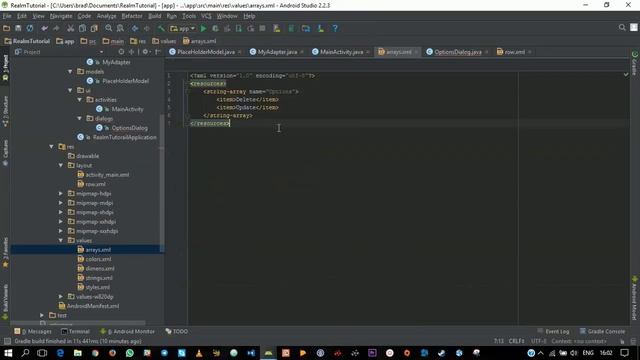Open the TODO tool window

177,332
